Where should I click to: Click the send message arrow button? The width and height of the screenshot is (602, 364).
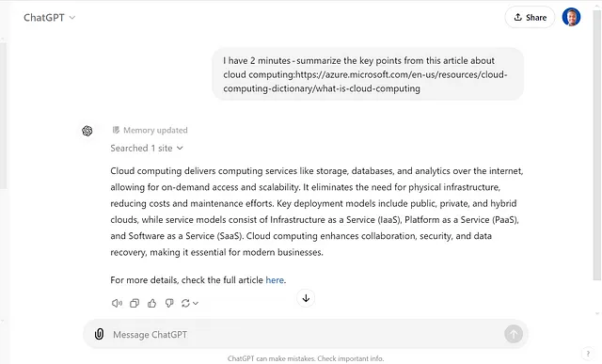pos(514,334)
